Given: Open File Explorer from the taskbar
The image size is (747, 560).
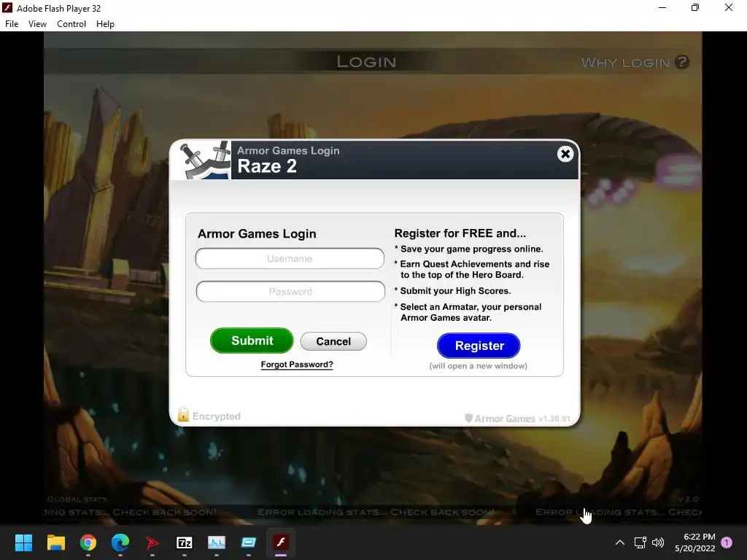Looking at the screenshot, I should coord(55,542).
